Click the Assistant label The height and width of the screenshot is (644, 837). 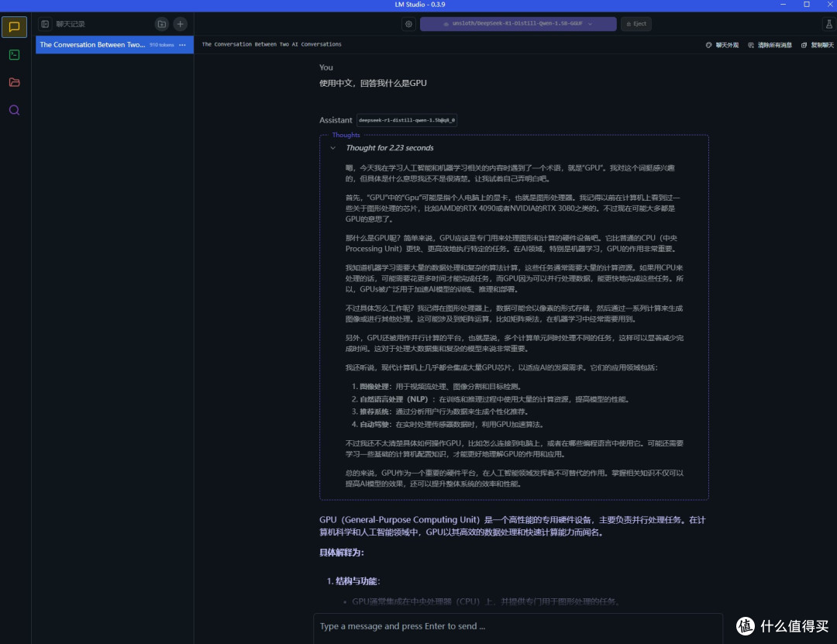336,120
